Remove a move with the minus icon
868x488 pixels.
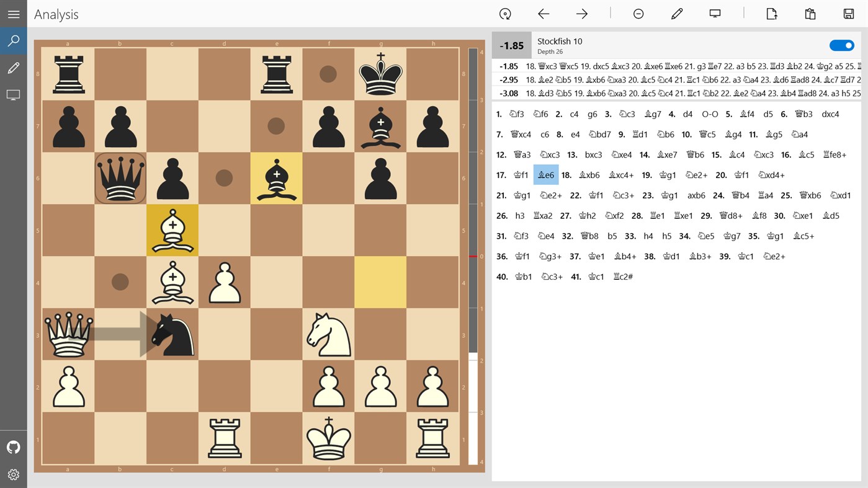638,14
